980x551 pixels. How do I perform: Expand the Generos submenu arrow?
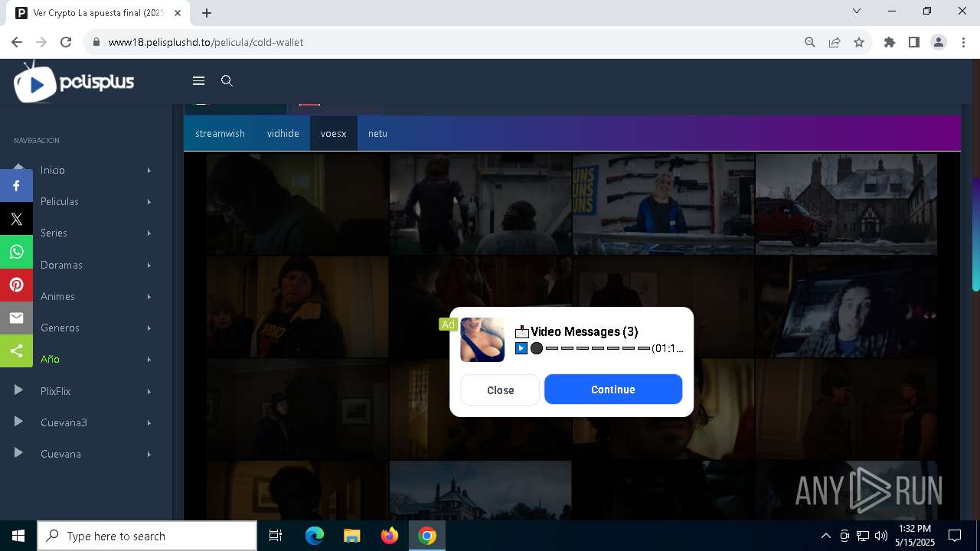[149, 328]
